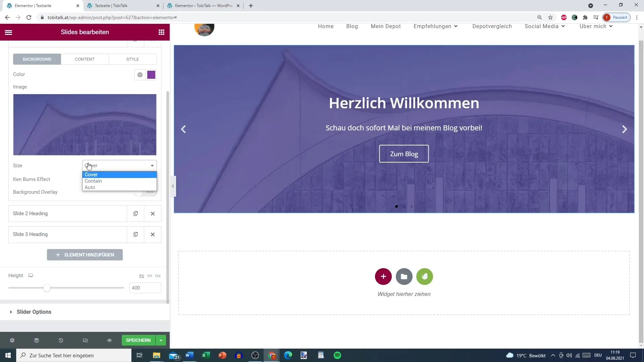This screenshot has width=644, height=362.
Task: Open Word from the taskbar
Action: (190, 355)
